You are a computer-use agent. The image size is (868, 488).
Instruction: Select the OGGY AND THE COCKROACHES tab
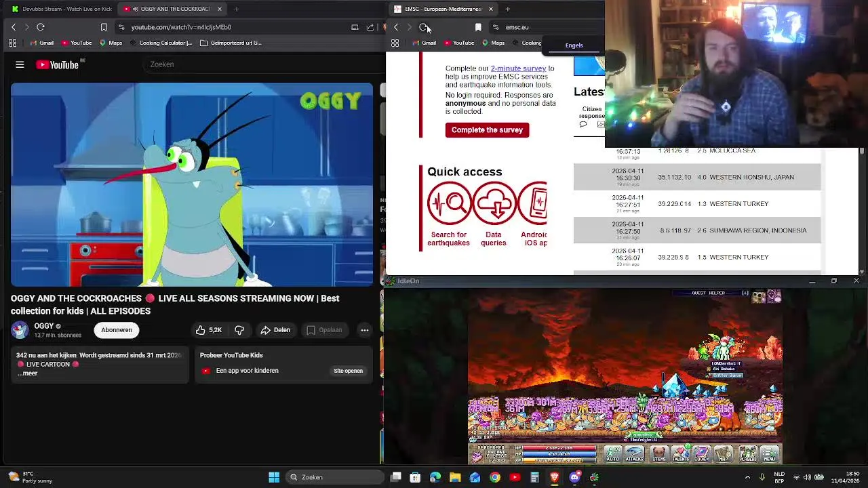tap(172, 9)
